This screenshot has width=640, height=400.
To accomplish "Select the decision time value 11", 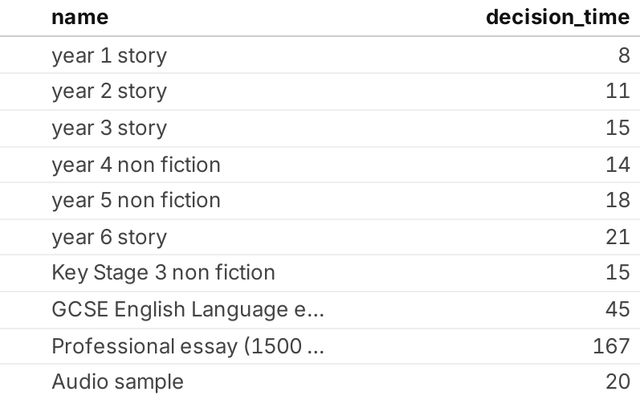I will coord(617,91).
